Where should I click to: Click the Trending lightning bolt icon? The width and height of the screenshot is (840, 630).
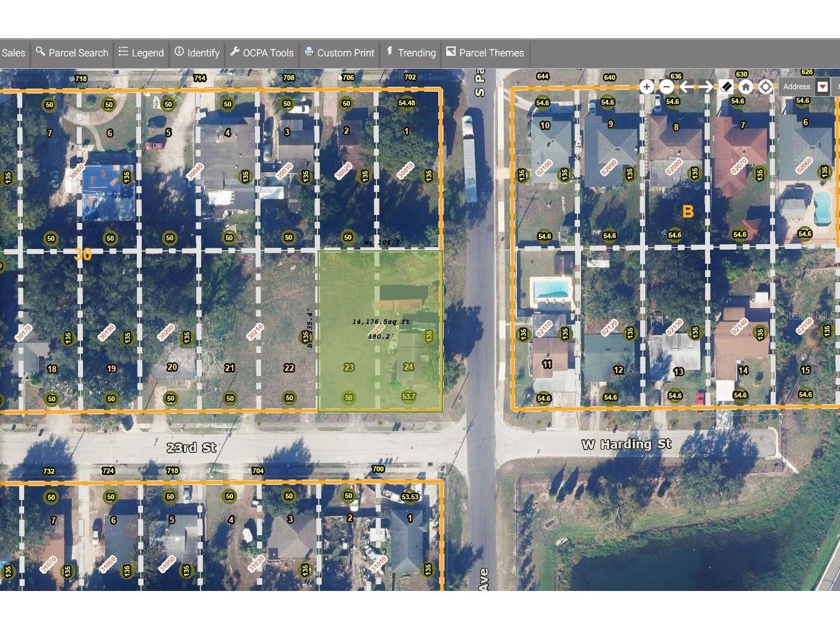(x=390, y=53)
